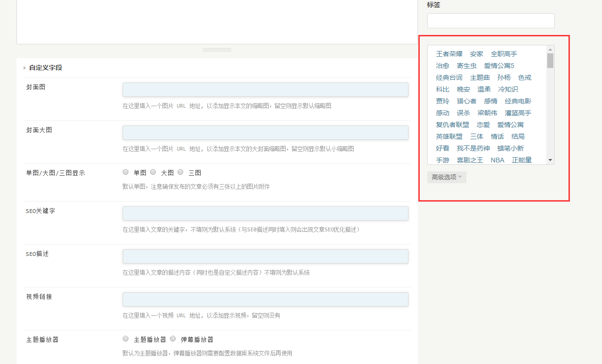Add the 科比 tag
This screenshot has height=364, width=602.
(x=442, y=89)
